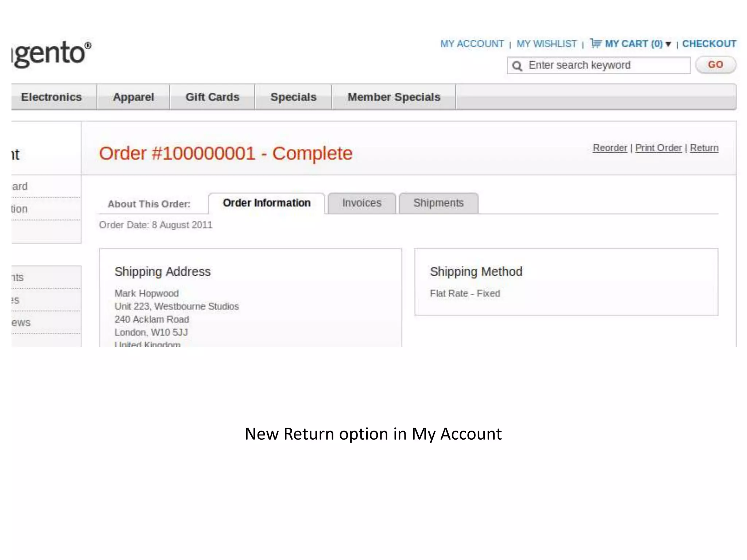This screenshot has height=560, width=747.
Task: Click the Order Date: 8 August 2011 text
Action: pos(156,225)
